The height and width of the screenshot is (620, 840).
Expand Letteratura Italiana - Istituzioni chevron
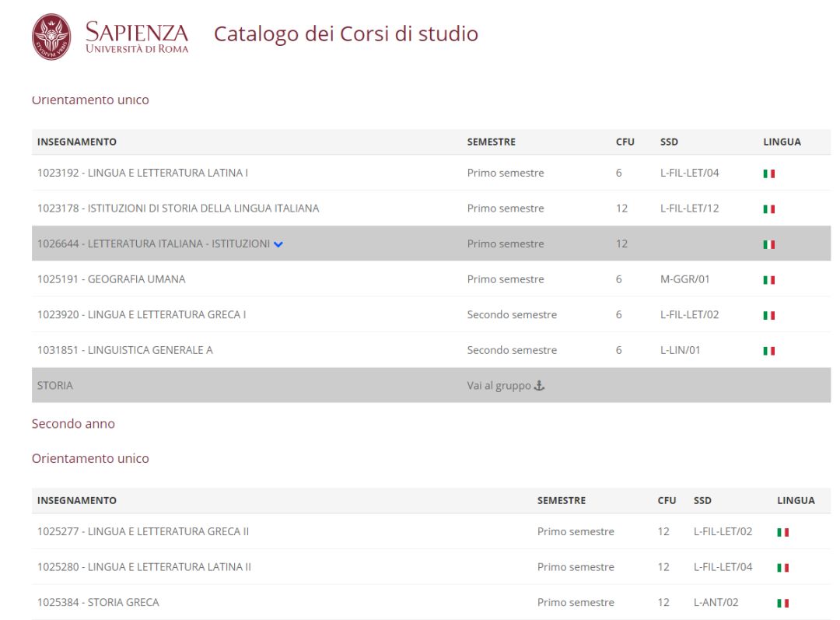click(278, 244)
